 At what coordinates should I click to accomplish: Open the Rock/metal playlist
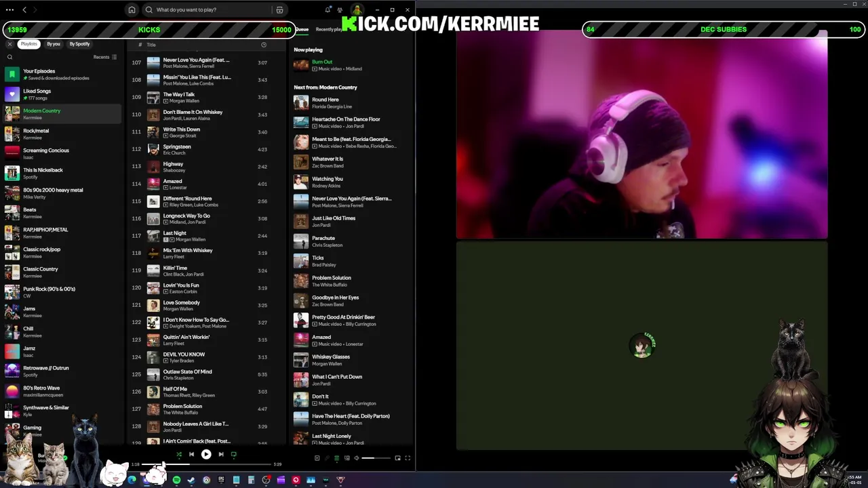(x=62, y=134)
